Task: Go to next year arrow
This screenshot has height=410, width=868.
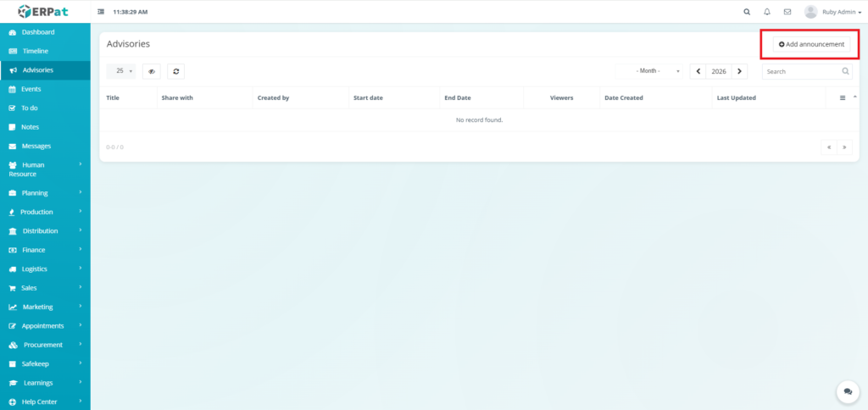Action: point(739,72)
